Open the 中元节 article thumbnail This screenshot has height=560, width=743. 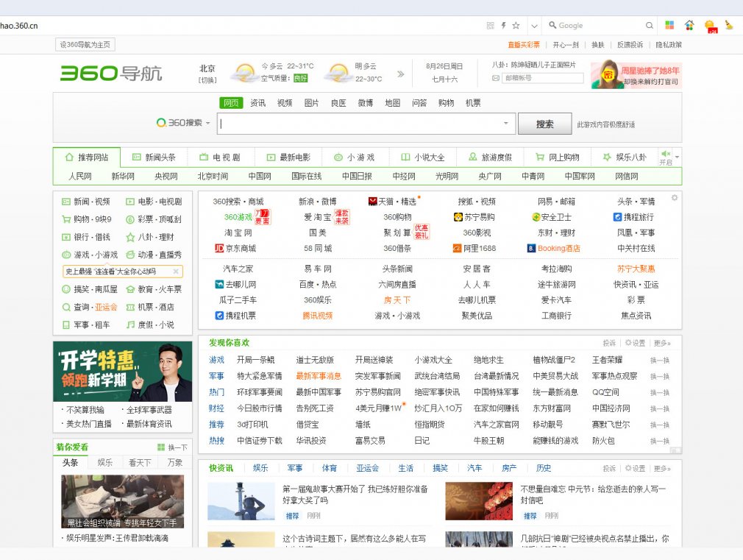click(479, 501)
